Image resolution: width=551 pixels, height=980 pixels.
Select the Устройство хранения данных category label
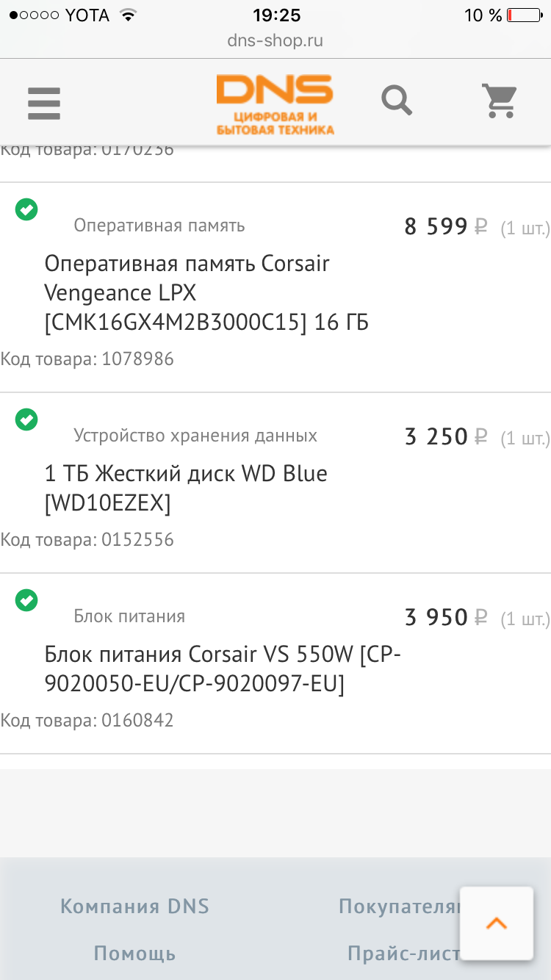point(195,436)
